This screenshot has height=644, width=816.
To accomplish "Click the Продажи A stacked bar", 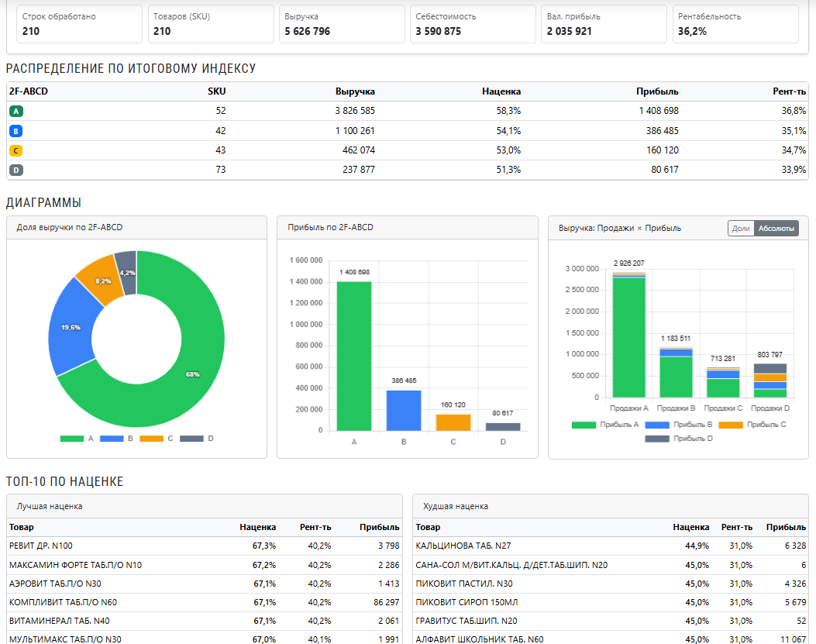I will tap(628, 337).
